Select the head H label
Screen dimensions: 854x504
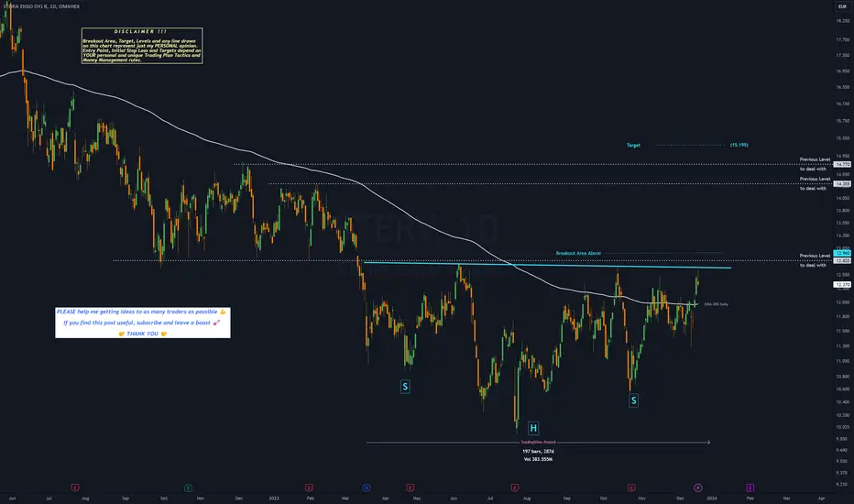click(x=533, y=428)
